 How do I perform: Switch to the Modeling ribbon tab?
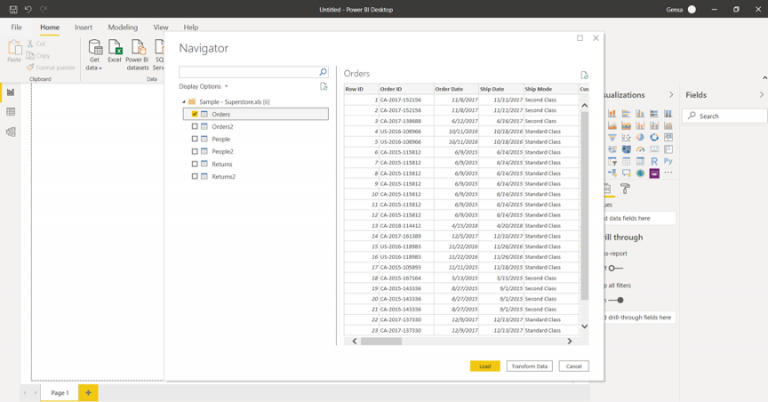pyautogui.click(x=122, y=27)
